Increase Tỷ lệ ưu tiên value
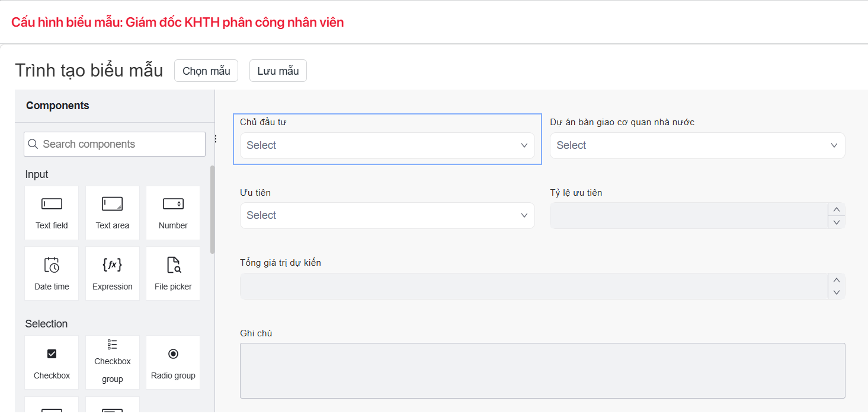 (x=837, y=209)
